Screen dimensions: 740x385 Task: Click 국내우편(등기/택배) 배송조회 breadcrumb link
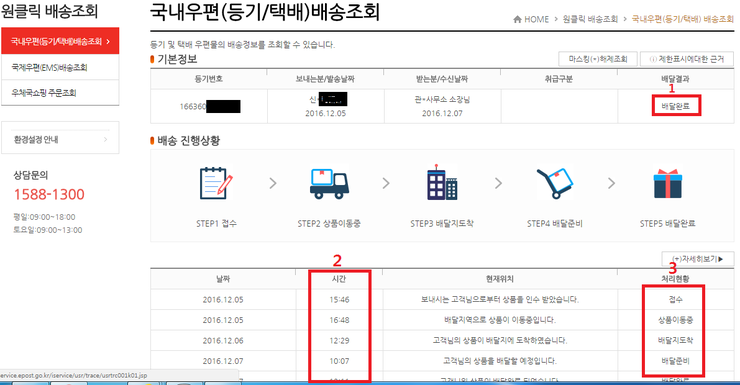[682, 19]
